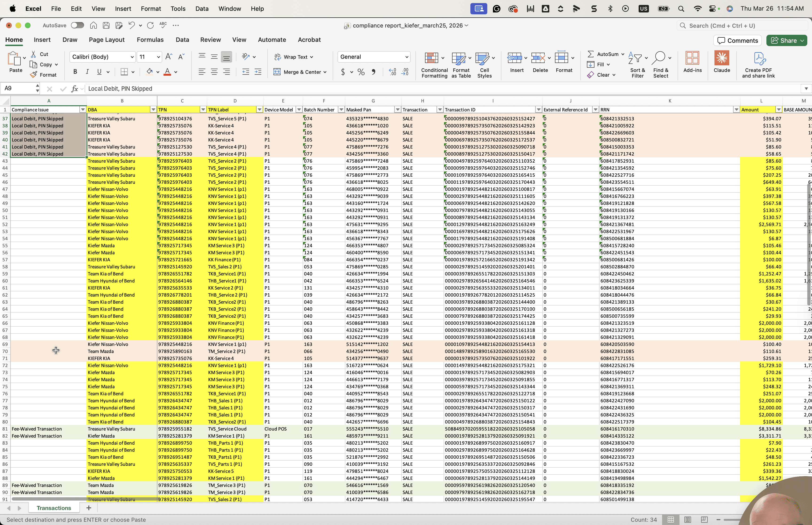Click the Search workbook field
This screenshot has width=812, height=525.
click(x=742, y=26)
